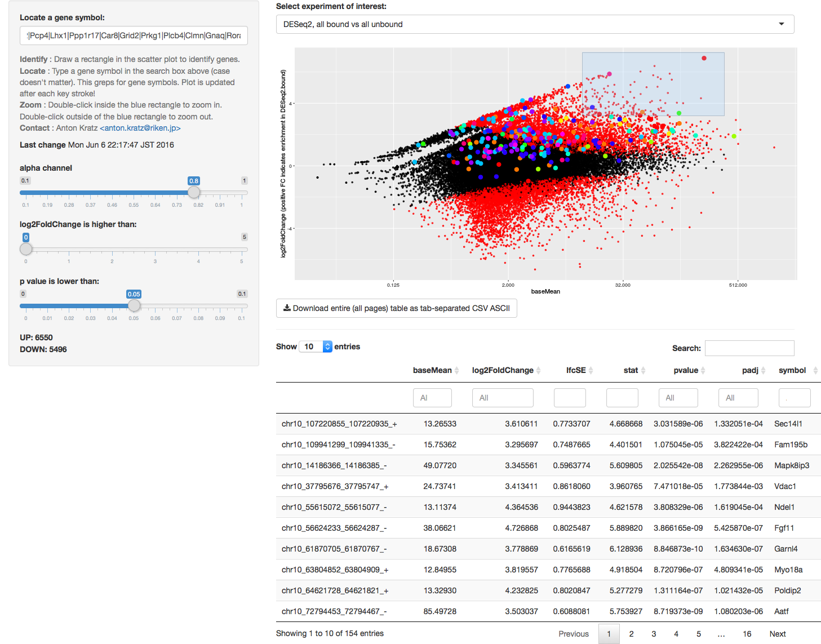Download entire table as tab-separated CSV

(x=396, y=308)
